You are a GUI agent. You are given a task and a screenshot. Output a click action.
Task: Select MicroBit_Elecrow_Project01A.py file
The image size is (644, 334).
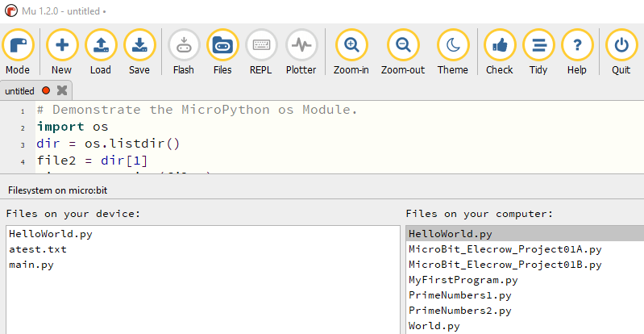tap(525, 249)
